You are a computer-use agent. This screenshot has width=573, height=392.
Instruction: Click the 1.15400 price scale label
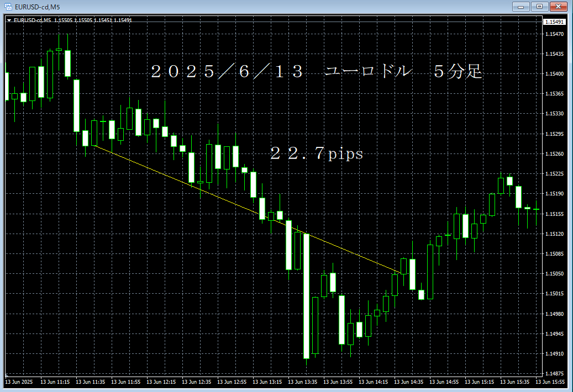coord(554,74)
